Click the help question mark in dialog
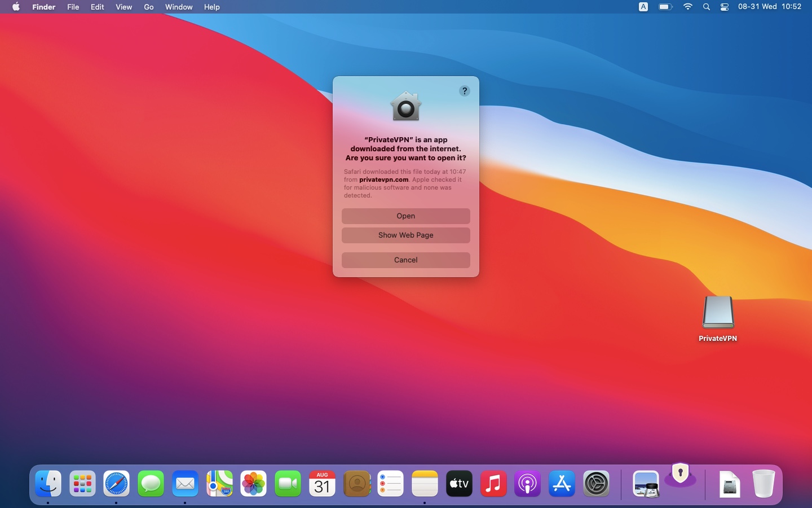The image size is (812, 508). point(464,91)
